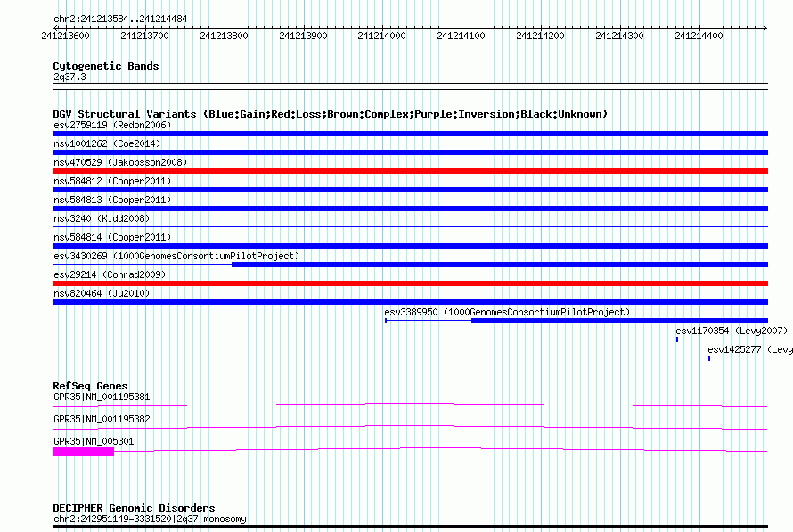Click the pink transcript line under GPR35|NM_001195381

(x=410, y=405)
